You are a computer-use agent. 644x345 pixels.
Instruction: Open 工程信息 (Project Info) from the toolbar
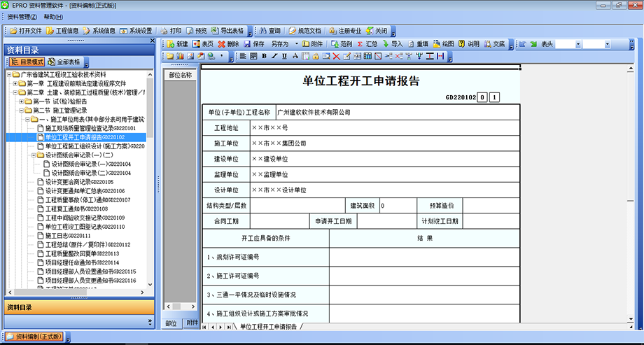pyautogui.click(x=63, y=31)
